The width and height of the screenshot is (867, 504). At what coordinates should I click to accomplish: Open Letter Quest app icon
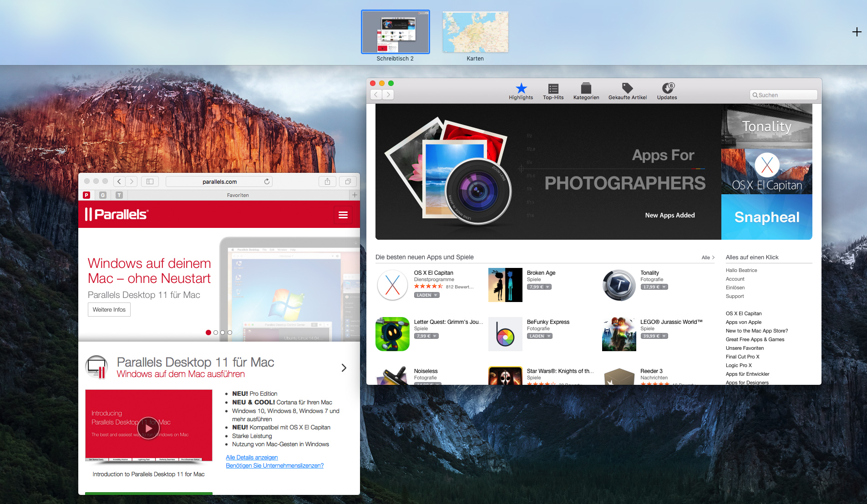pos(392,334)
